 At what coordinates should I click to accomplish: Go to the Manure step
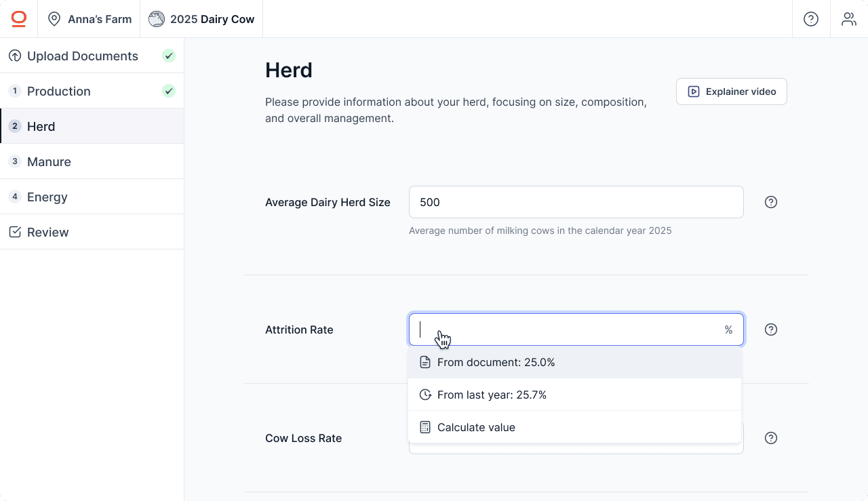click(49, 162)
